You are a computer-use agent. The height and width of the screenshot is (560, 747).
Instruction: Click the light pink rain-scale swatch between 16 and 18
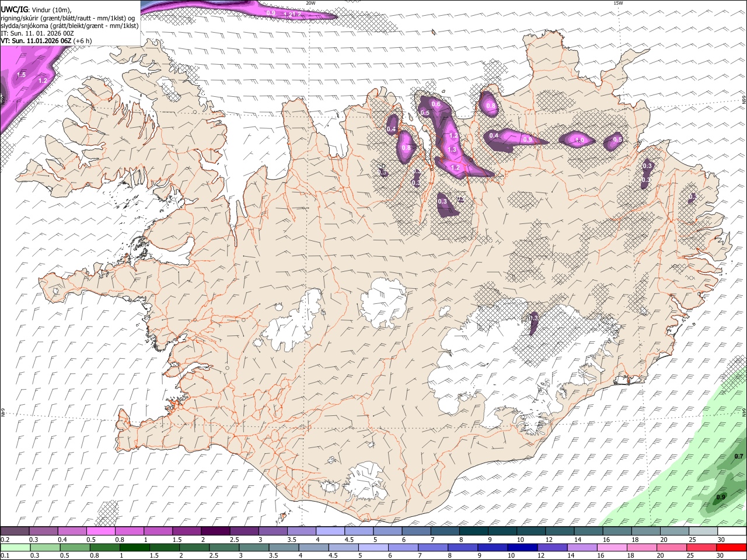pos(612,547)
